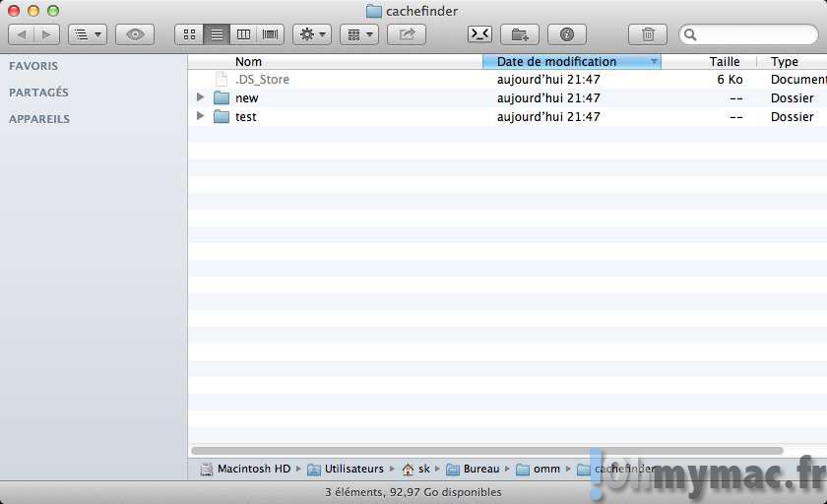Viewport: 827px width, 504px height.
Task: Zoom the window with the green button
Action: (x=53, y=11)
